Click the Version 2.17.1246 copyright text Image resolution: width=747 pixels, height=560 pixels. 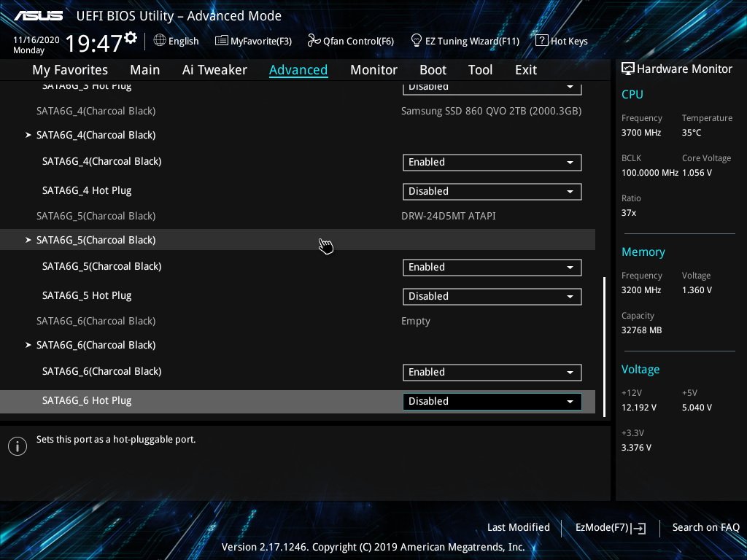coord(373,547)
